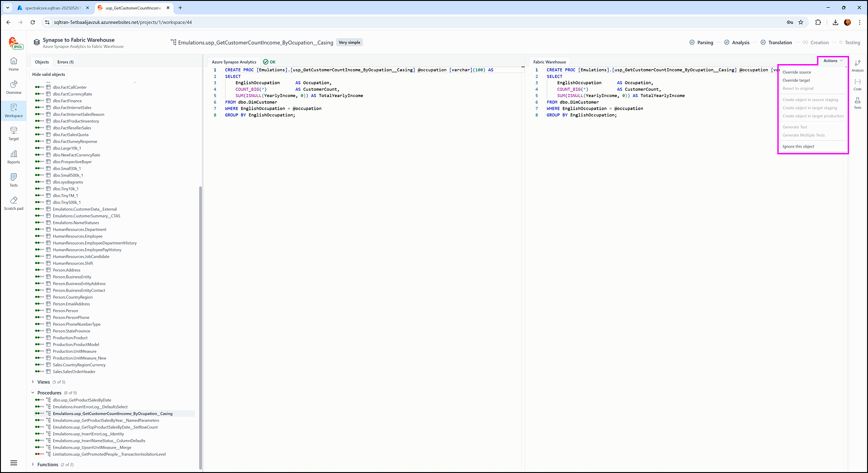Switch to the Errors (1) tab

[x=65, y=62]
